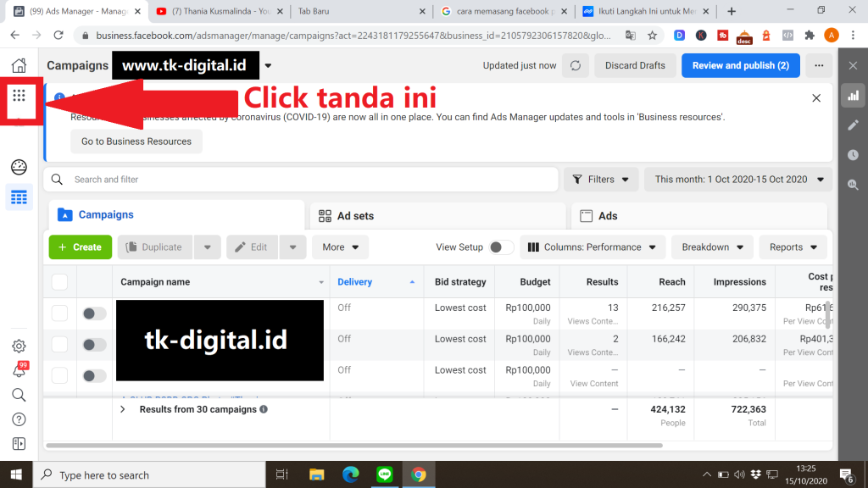Open the nine-dot all tools menu
This screenshot has height=488, width=868.
pos(19,96)
